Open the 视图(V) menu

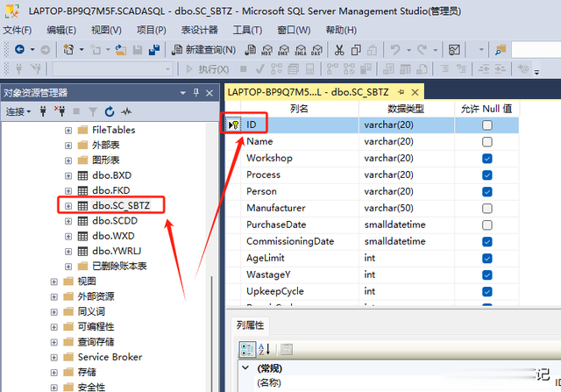click(x=106, y=30)
